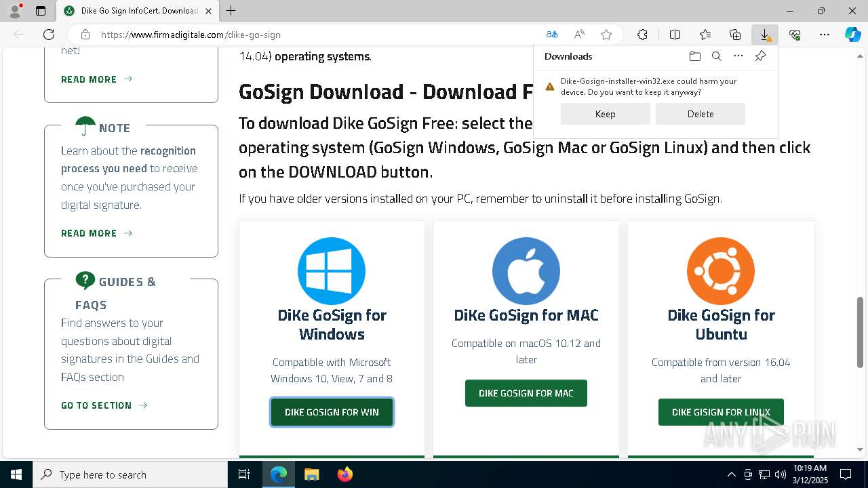868x488 pixels.
Task: Open Settings and more ellipsis menu
Action: (825, 35)
